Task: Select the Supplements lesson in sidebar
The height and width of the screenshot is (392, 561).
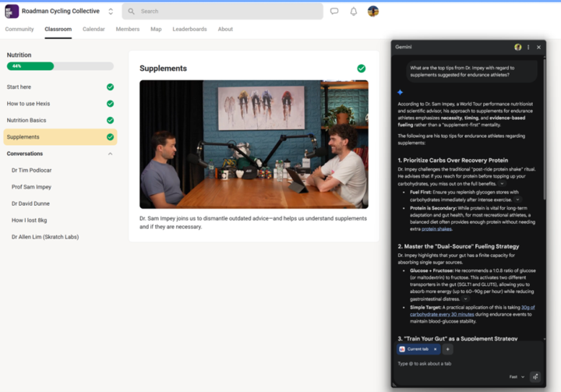Action: coord(60,137)
